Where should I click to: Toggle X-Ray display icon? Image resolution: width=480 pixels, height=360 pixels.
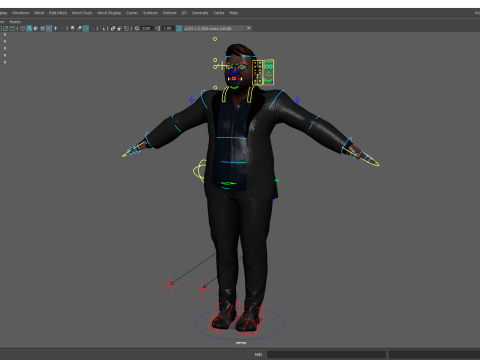pos(113,28)
